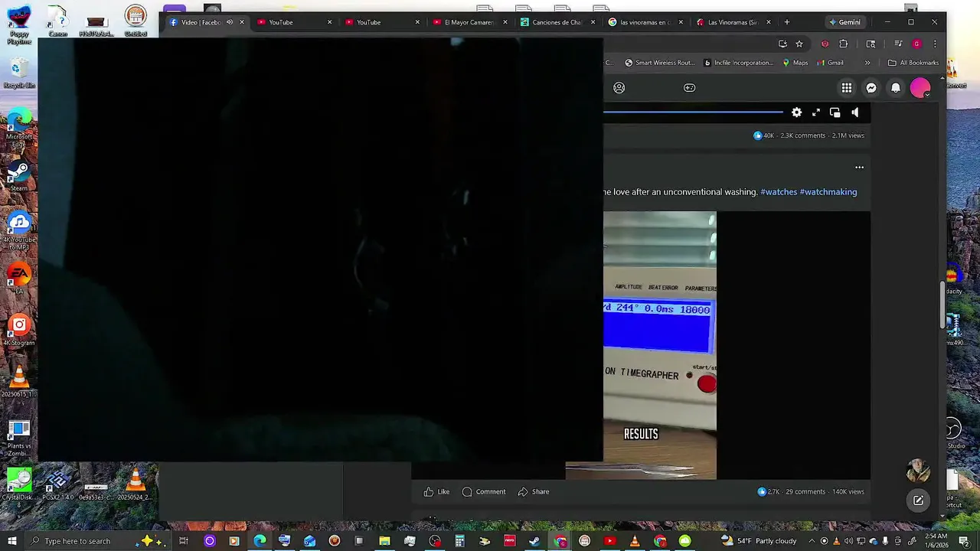The width and height of the screenshot is (980, 551).
Task: Open Facebook account profile menu
Action: (x=920, y=88)
